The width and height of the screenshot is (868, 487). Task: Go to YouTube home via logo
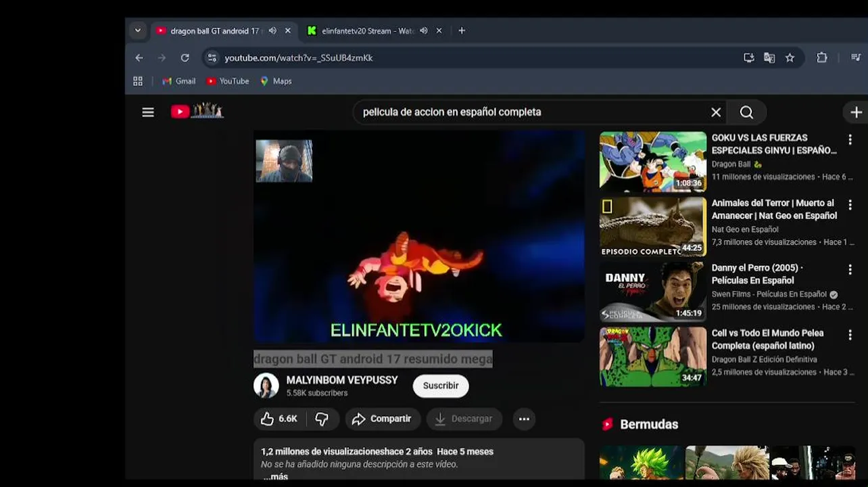click(x=197, y=112)
